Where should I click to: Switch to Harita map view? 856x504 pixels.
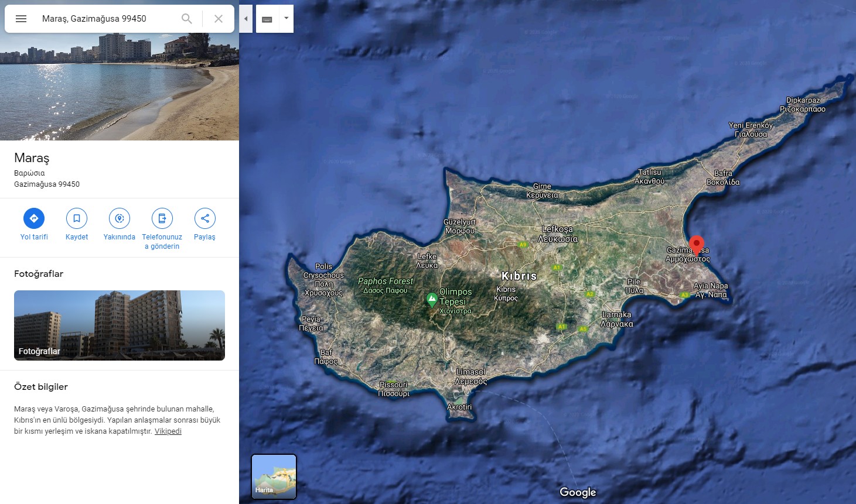tap(274, 476)
